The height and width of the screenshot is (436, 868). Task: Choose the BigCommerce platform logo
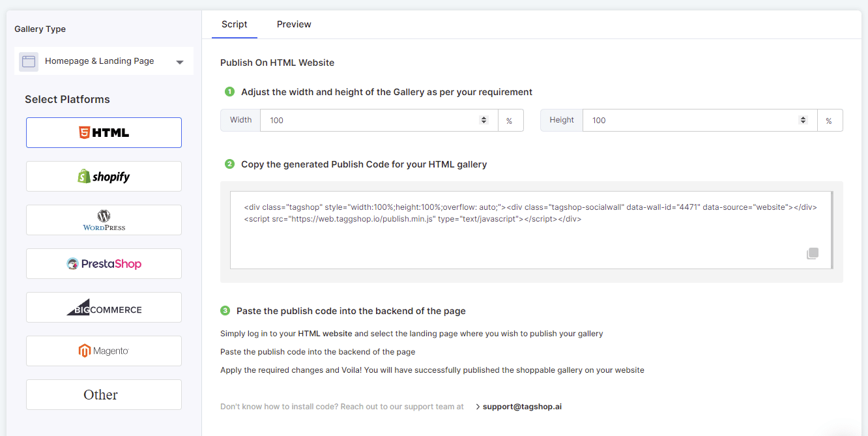pos(104,308)
